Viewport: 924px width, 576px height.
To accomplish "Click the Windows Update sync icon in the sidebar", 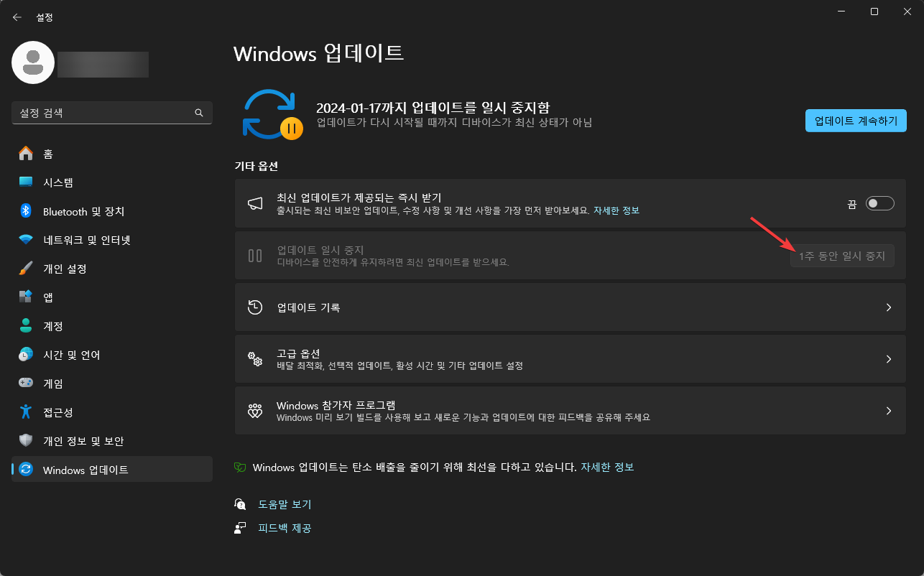I will pyautogui.click(x=26, y=470).
